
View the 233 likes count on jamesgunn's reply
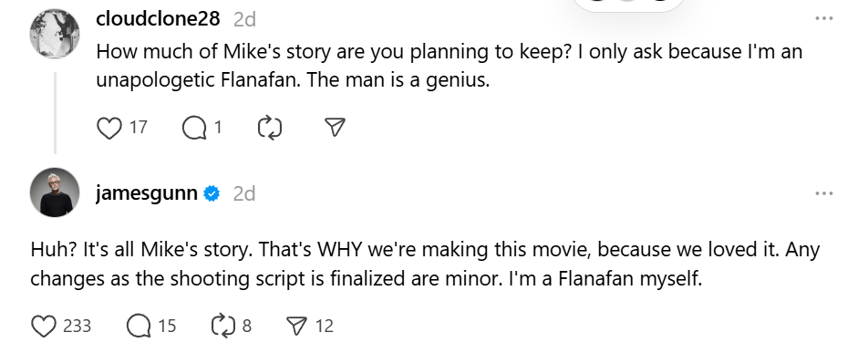[x=77, y=326]
